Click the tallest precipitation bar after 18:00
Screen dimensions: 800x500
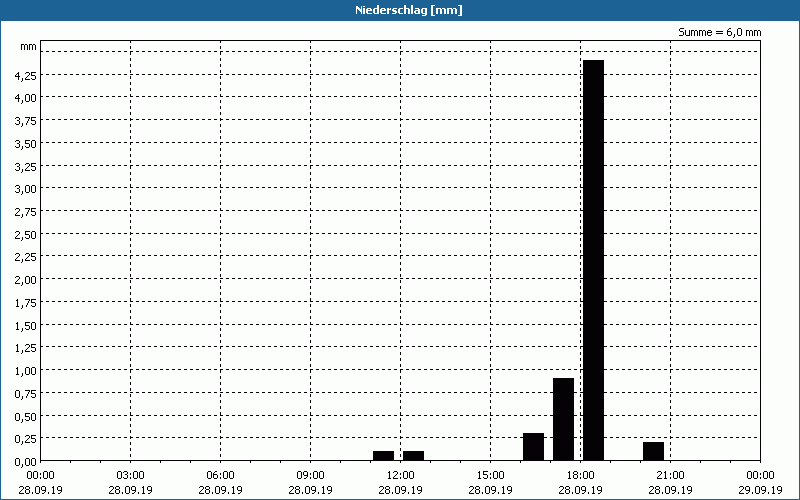pos(593,260)
